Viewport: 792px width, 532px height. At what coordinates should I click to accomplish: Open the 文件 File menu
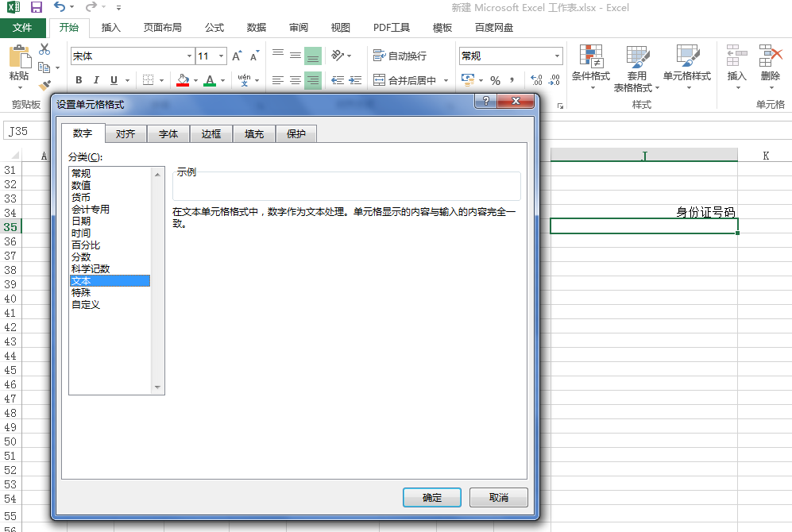point(23,28)
